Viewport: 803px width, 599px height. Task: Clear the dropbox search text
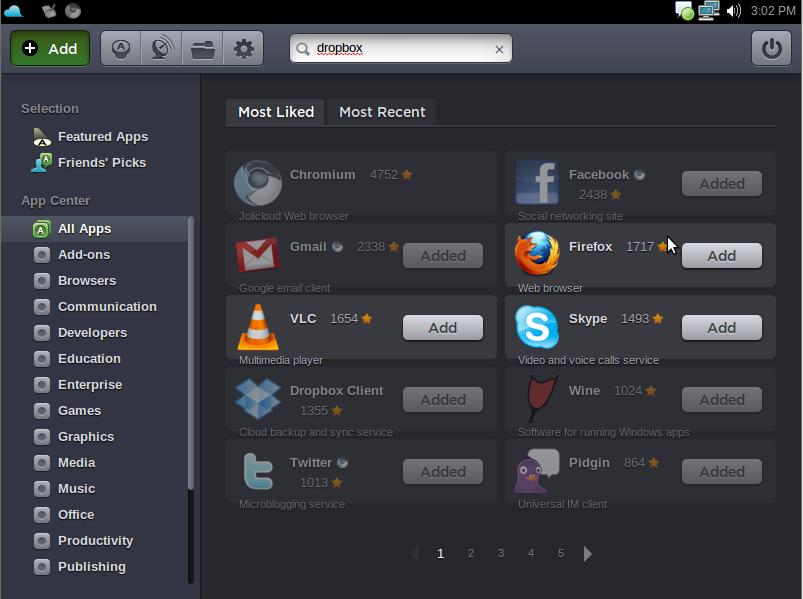coord(499,49)
